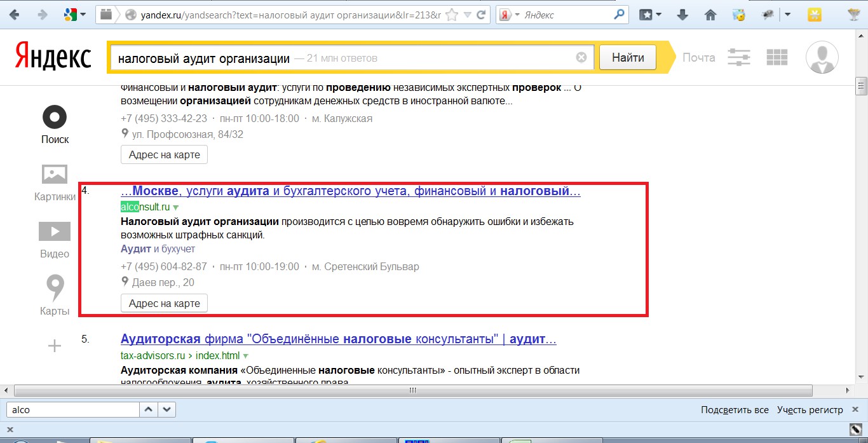Click the Яндекс logo
Viewport: 868px width, 443px height.
click(53, 57)
